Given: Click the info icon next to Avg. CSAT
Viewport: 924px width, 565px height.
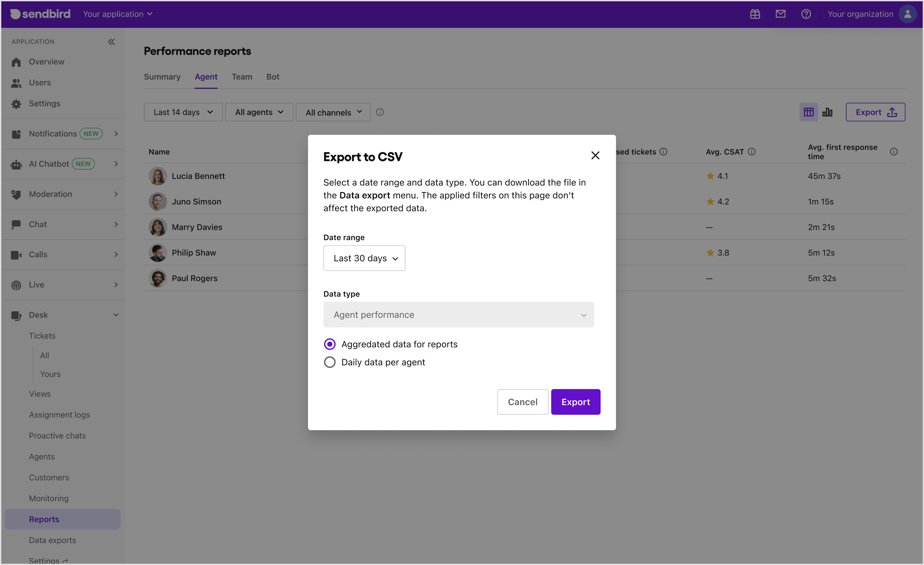Looking at the screenshot, I should (x=752, y=152).
